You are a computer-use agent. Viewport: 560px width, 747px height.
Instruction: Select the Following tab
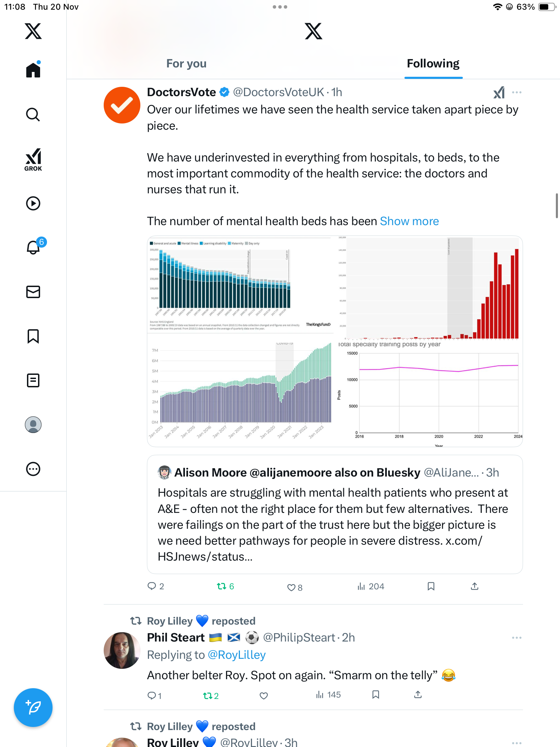(x=433, y=64)
